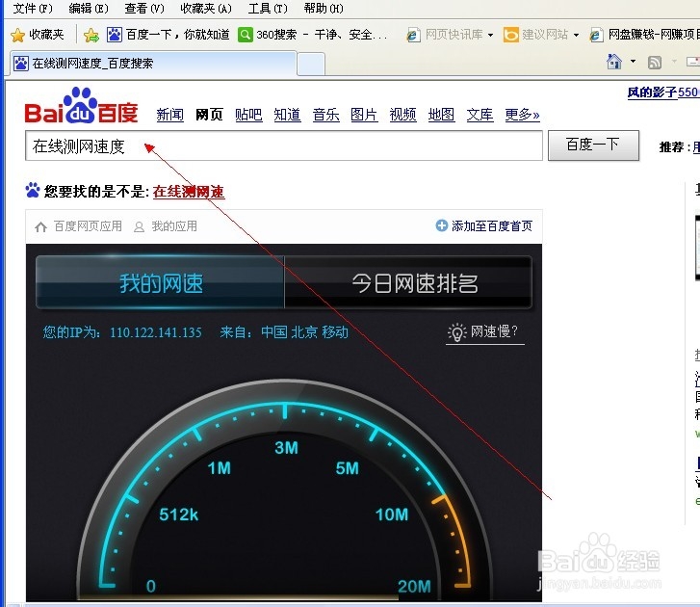This screenshot has width=700, height=607.
Task: Click the 512k label on the gauge
Action: (x=178, y=515)
